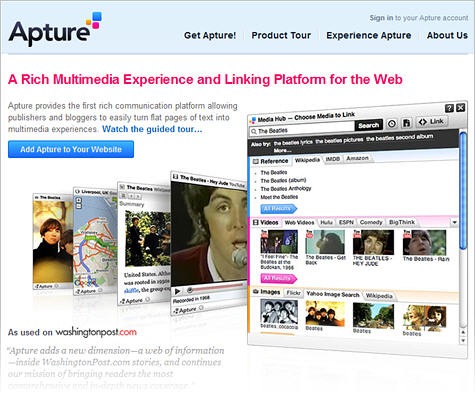
Task: Click the Reference section icon
Action: 256,161
